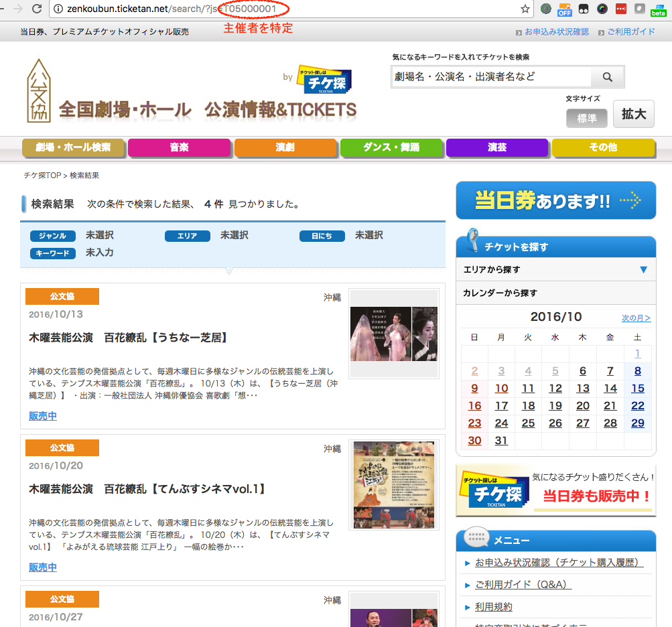Click the search magnifier button

coord(607,77)
